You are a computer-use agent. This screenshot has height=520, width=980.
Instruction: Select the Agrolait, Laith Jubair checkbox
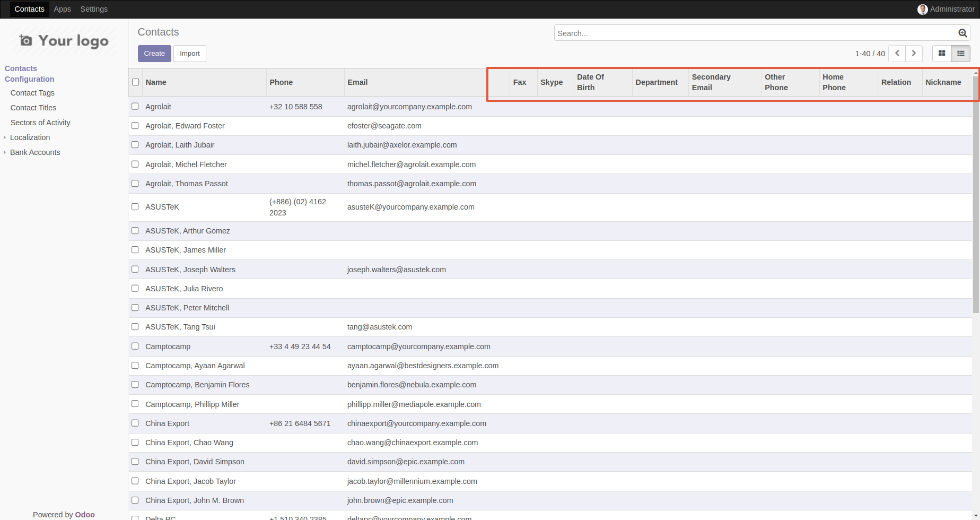(135, 145)
